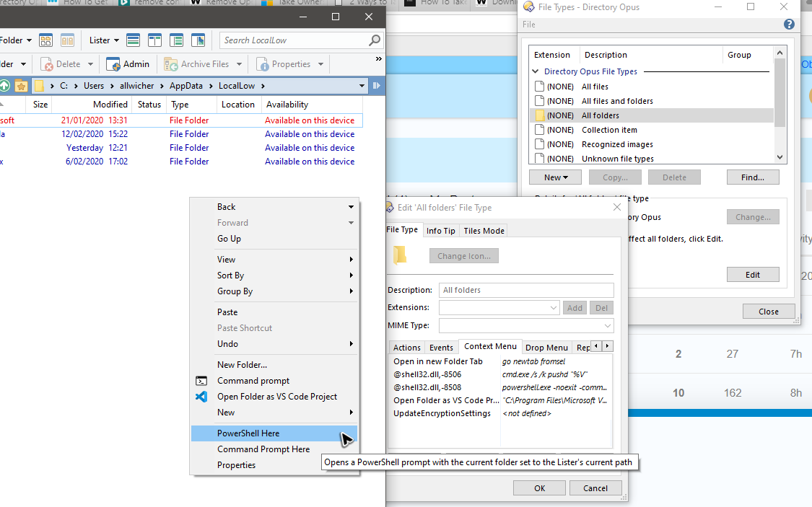Click the folder icon in the path bar
This screenshot has width=812, height=507.
coord(40,86)
